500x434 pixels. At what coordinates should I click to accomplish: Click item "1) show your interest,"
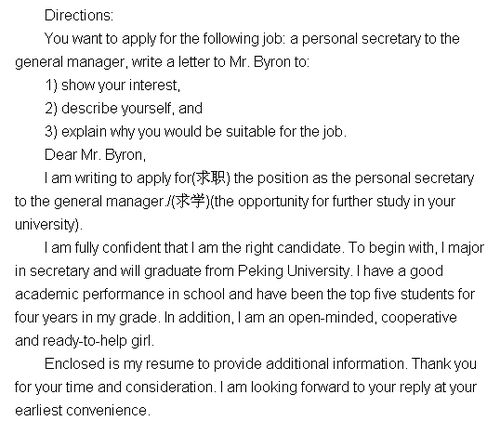coord(113,85)
